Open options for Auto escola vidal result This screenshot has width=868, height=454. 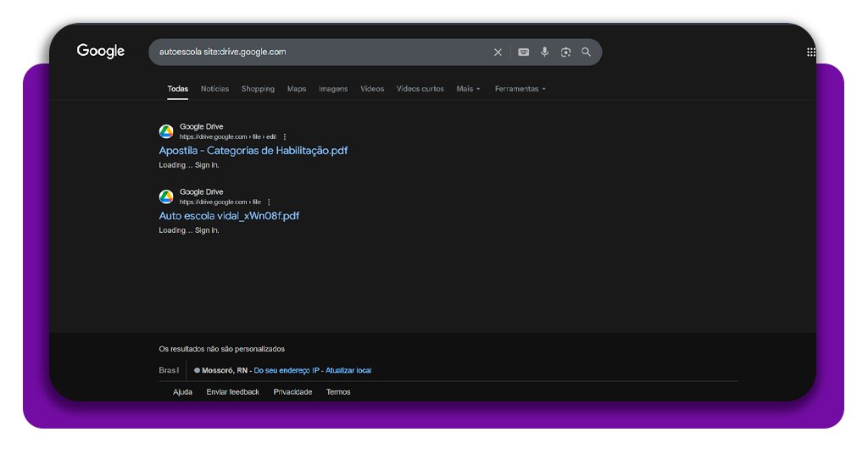269,202
